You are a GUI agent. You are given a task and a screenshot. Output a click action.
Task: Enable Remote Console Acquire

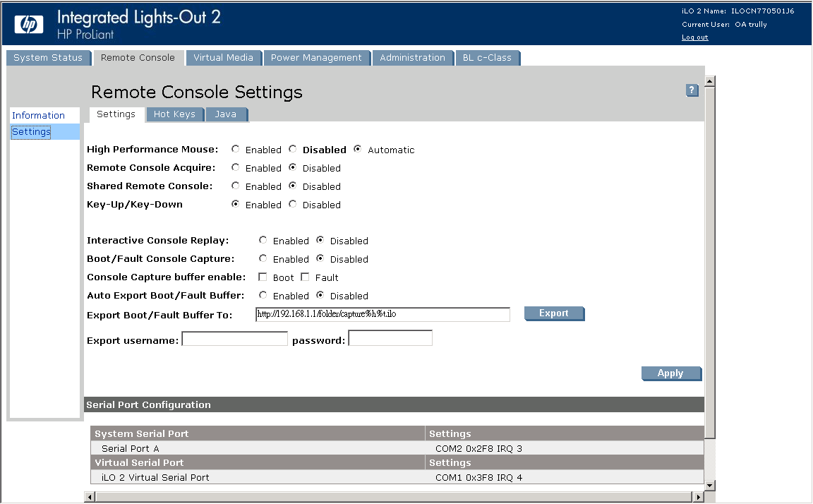pos(236,167)
